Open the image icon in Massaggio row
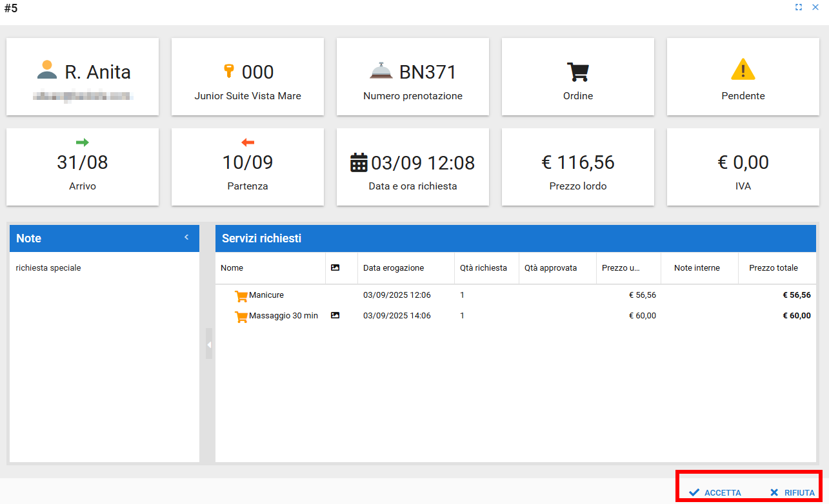 (335, 316)
